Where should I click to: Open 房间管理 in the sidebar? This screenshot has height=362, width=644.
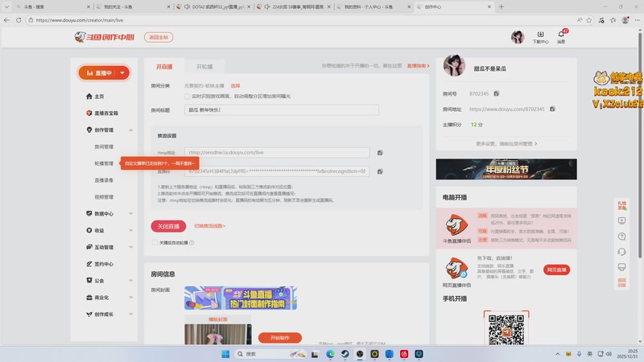(104, 147)
